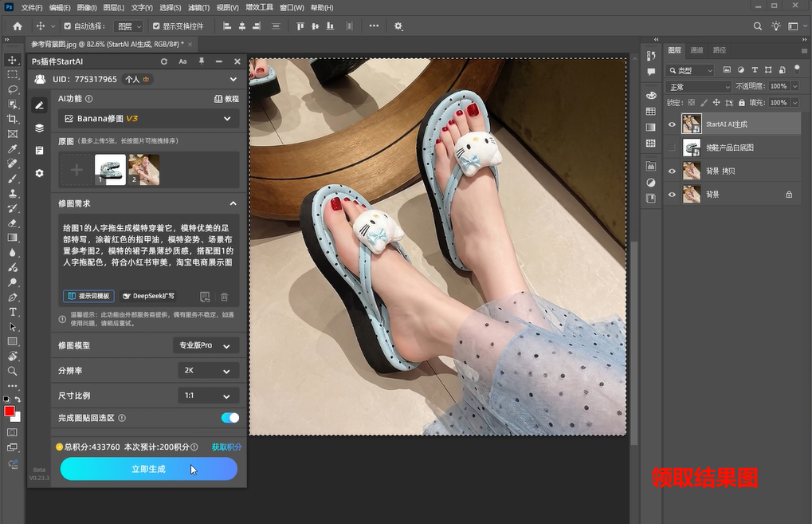Switch to the 通道 tab
This screenshot has width=812, height=524.
697,50
